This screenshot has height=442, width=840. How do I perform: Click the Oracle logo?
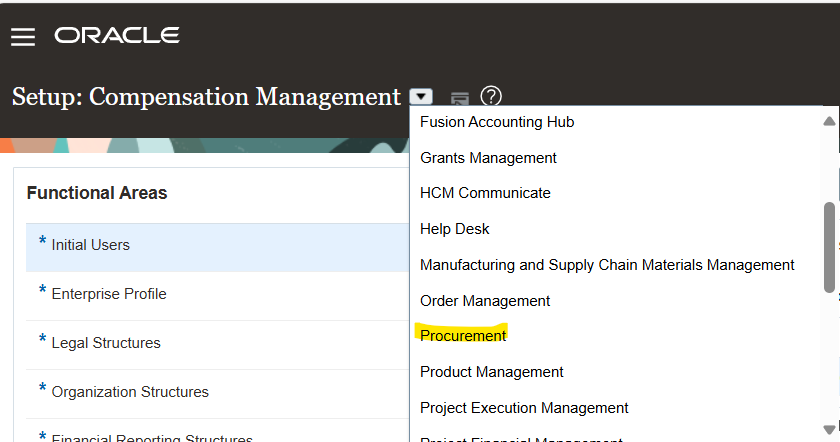click(x=117, y=36)
